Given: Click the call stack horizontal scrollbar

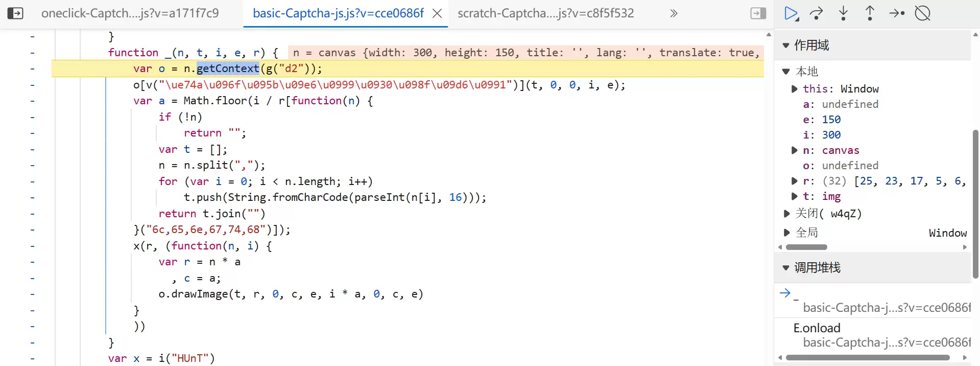Looking at the screenshot, I should [x=867, y=358].
